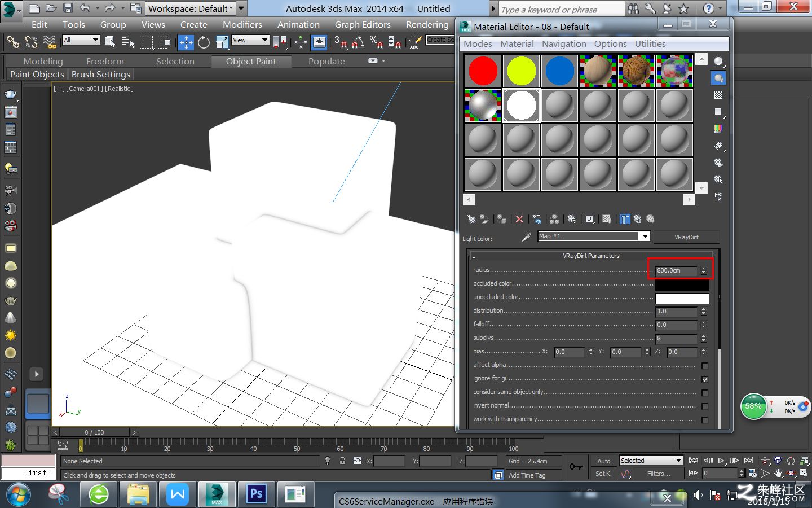This screenshot has height=508, width=812.
Task: Choose the Select by Name tool
Action: tap(127, 42)
